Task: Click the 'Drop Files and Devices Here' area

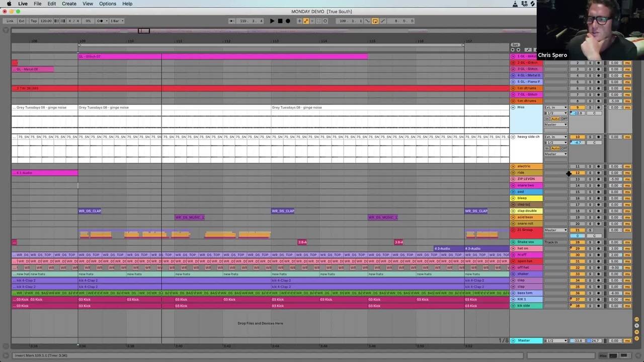Action: (x=260, y=323)
